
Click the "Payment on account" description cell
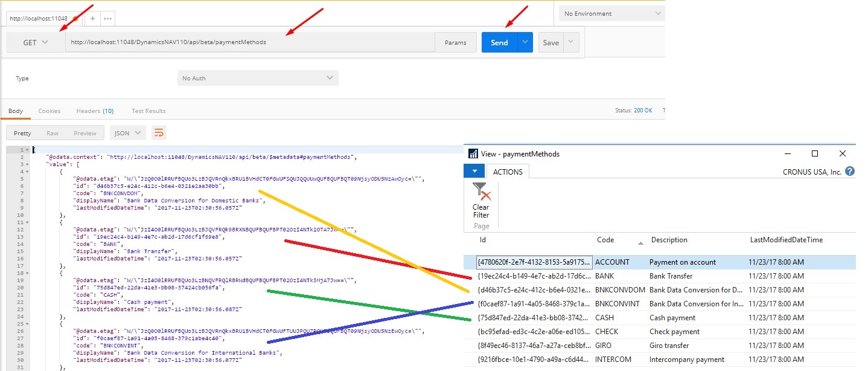point(683,262)
